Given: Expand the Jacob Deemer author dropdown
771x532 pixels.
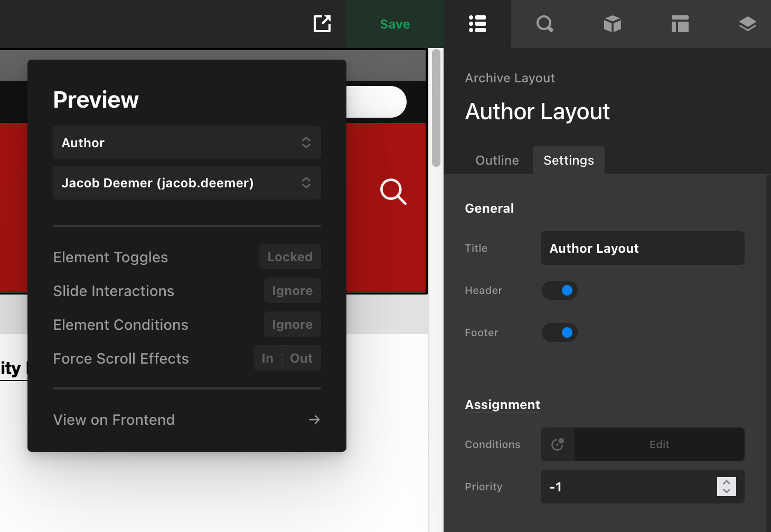Looking at the screenshot, I should coord(187,183).
